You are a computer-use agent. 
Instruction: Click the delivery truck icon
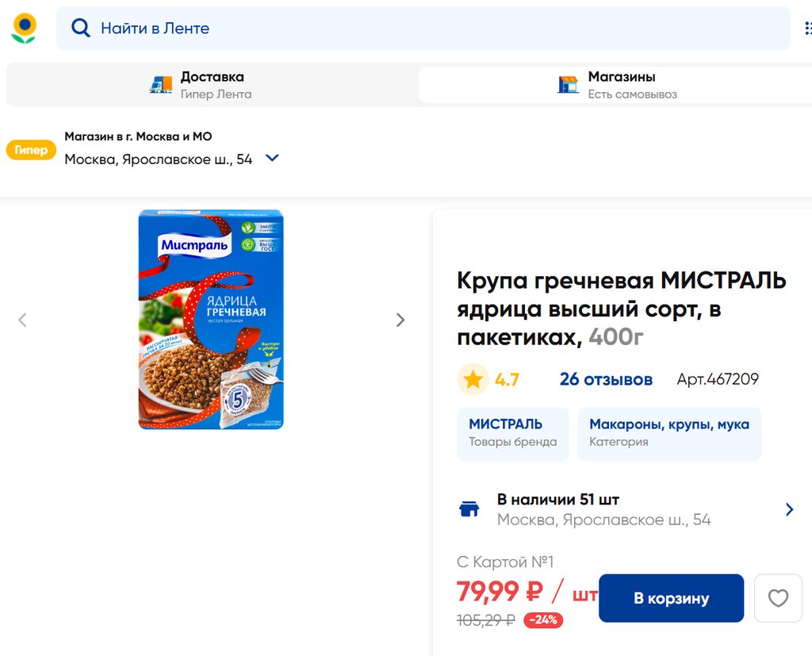tap(161, 85)
